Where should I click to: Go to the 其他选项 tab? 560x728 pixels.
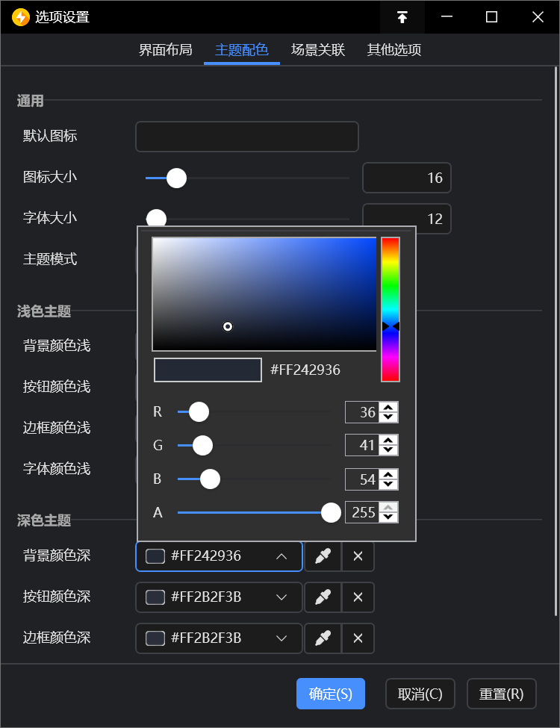point(394,50)
